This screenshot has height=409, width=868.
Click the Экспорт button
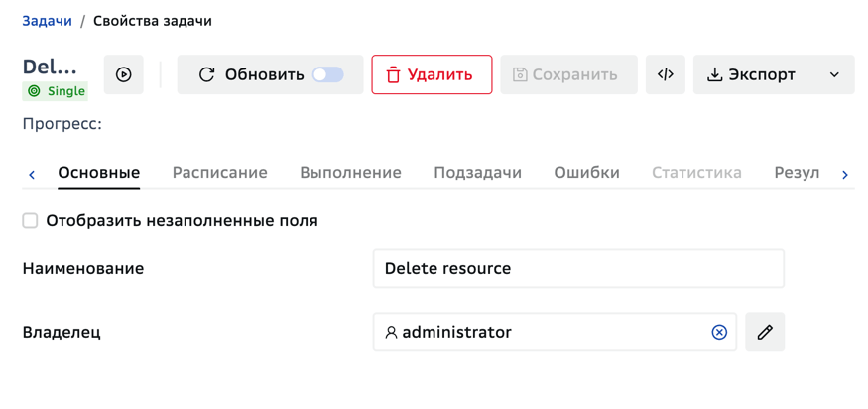point(774,74)
